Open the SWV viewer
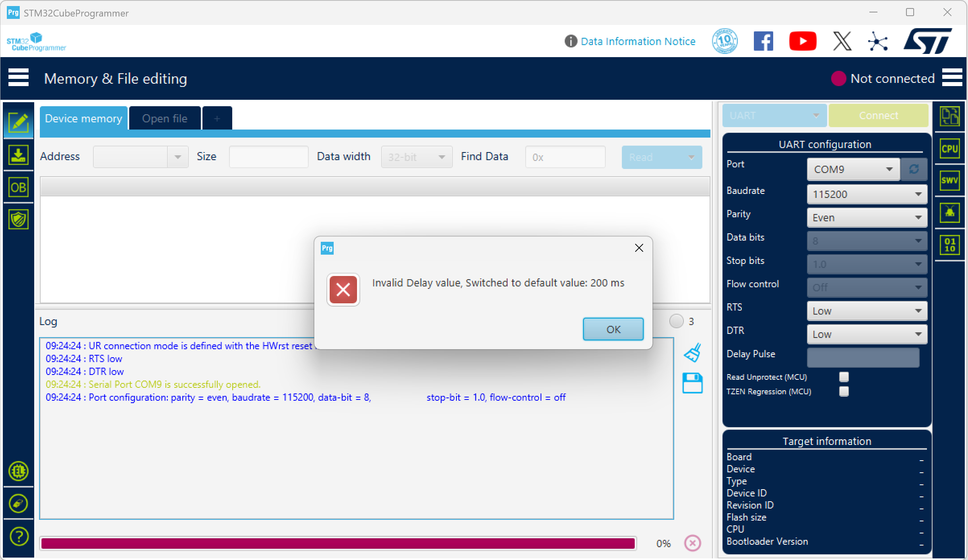968x560 pixels. click(950, 180)
